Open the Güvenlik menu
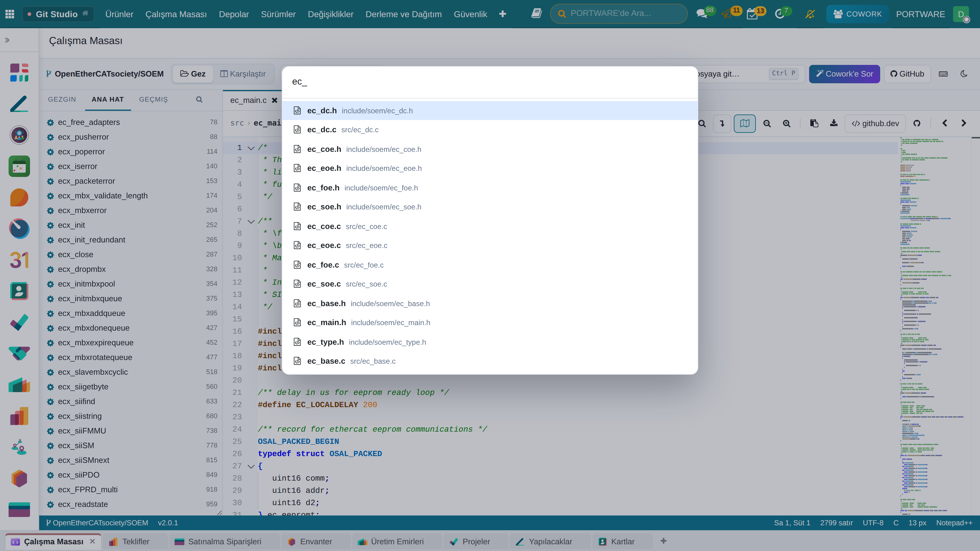The width and height of the screenshot is (980, 551). 470,14
